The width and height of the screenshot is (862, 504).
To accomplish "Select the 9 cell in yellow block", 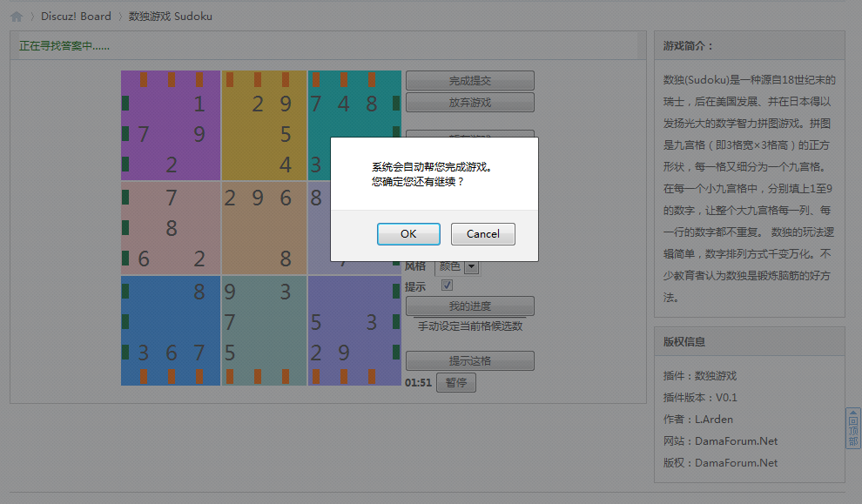I will click(286, 104).
